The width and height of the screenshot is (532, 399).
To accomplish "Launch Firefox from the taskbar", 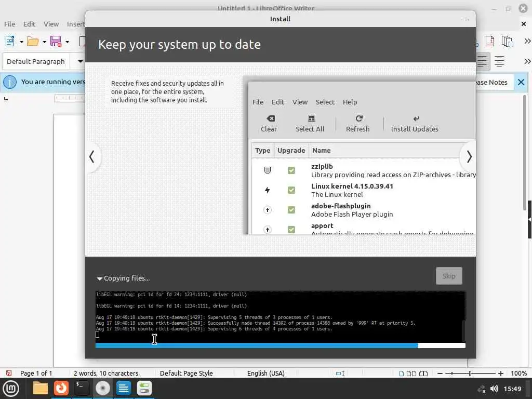I will [x=61, y=388].
